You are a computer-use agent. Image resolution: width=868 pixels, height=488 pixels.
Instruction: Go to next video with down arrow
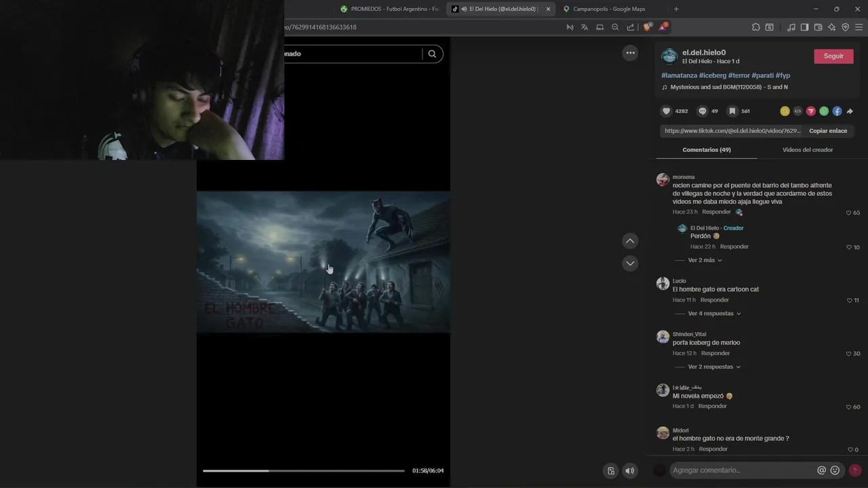pyautogui.click(x=630, y=263)
